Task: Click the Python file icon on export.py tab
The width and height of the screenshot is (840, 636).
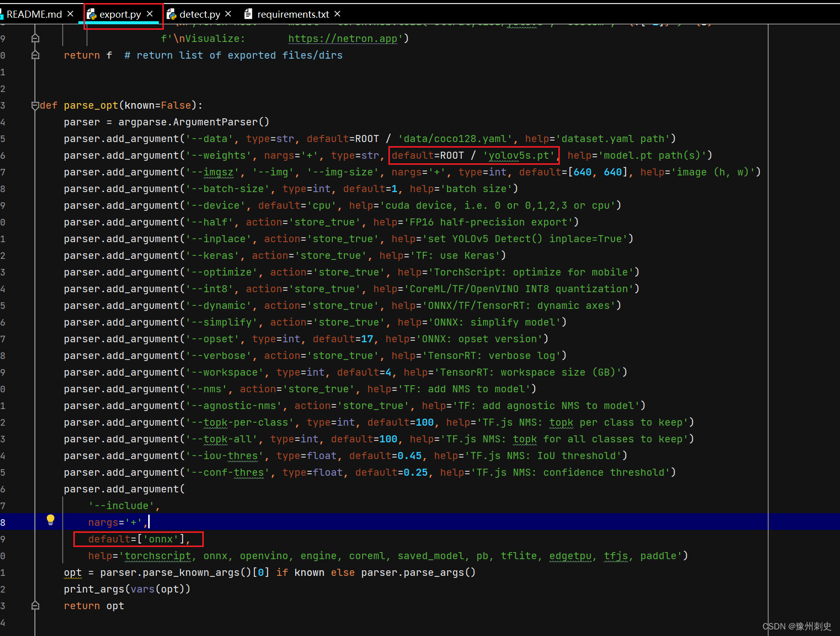Action: pyautogui.click(x=92, y=15)
